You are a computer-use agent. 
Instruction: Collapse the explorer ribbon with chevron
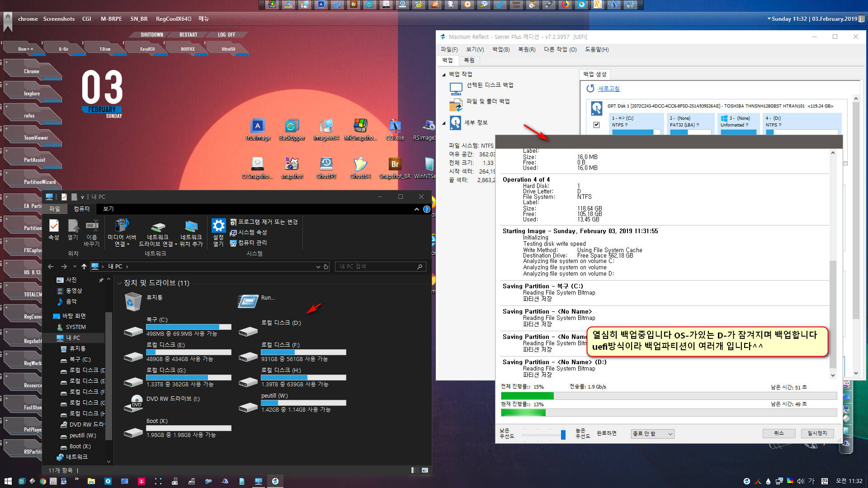(416, 209)
